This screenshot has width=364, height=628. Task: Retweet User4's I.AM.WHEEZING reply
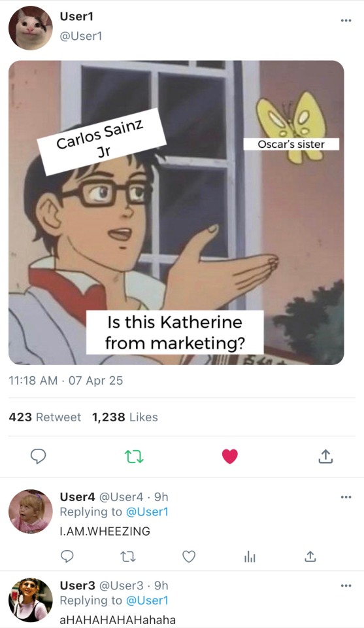click(x=128, y=556)
